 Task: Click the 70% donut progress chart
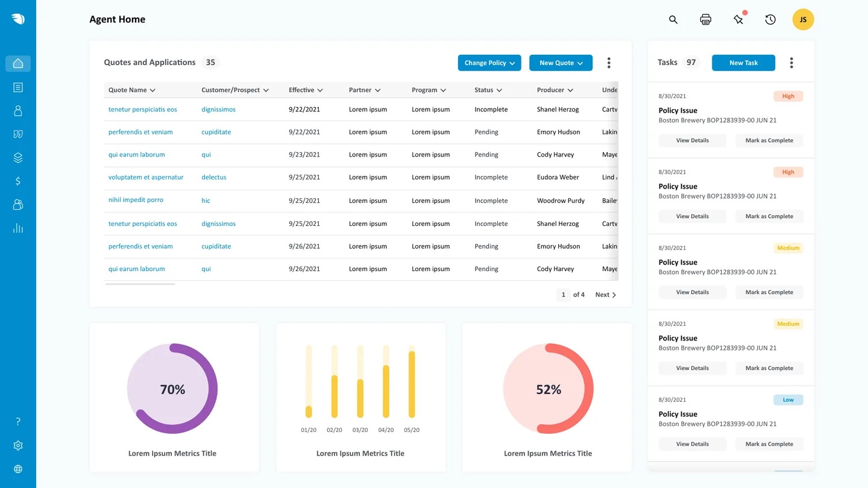click(x=172, y=389)
